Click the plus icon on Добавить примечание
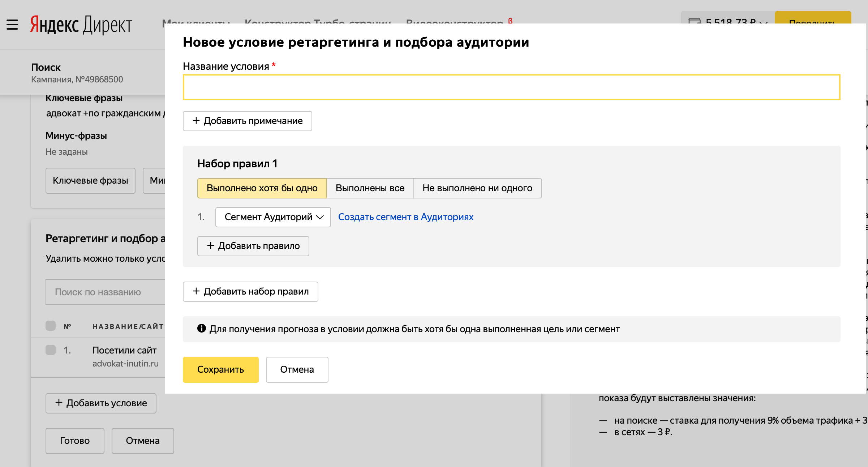The height and width of the screenshot is (467, 868). pyautogui.click(x=195, y=121)
